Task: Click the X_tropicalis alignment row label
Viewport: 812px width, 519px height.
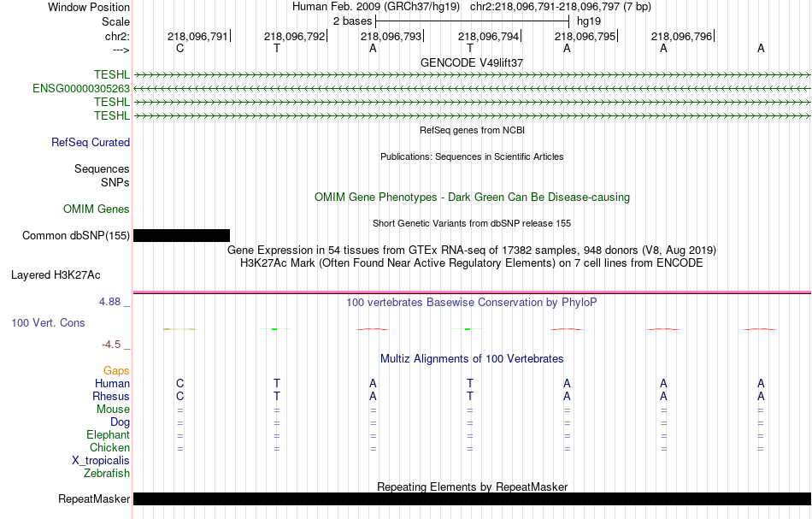Action: [x=101, y=461]
